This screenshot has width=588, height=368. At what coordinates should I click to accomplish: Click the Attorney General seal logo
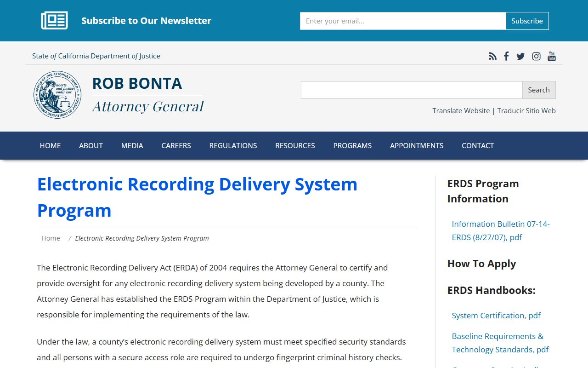pos(57,95)
